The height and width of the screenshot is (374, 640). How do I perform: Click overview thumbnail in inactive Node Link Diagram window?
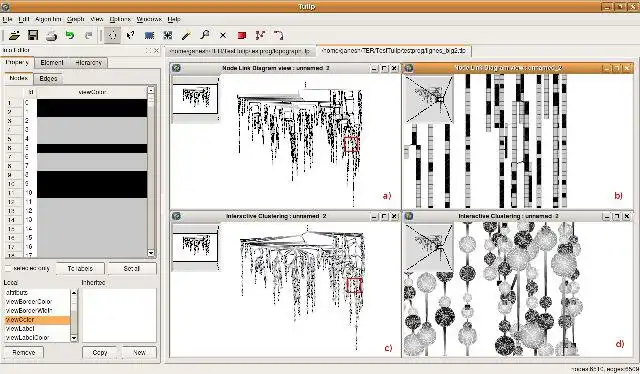pyautogui.click(x=195, y=98)
